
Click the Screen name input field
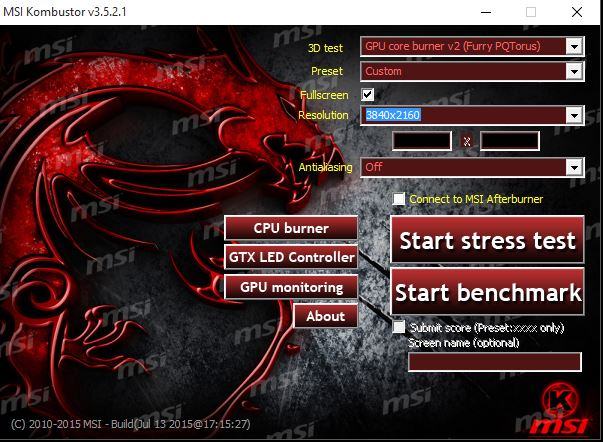[495, 362]
